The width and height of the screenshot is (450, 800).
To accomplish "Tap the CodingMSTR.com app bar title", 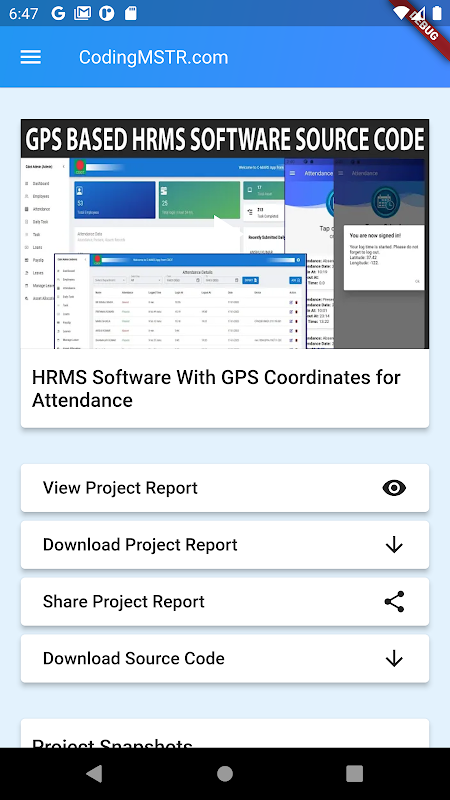I will point(154,57).
